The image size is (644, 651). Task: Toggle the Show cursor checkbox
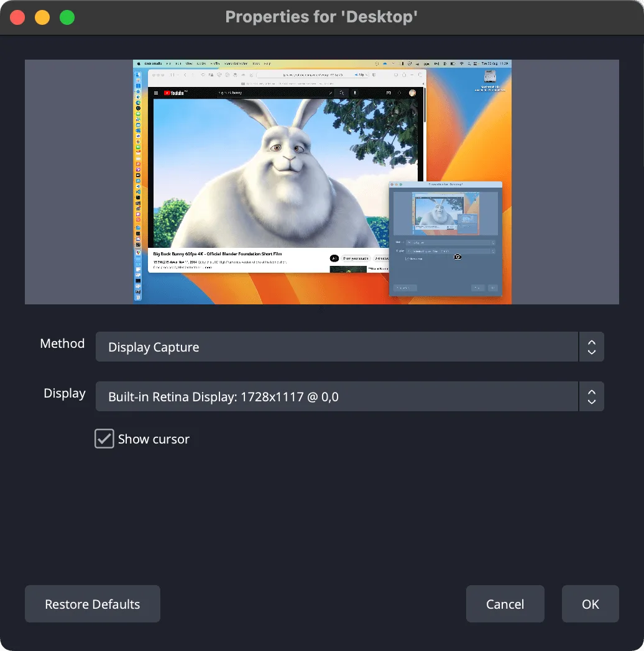coord(104,439)
